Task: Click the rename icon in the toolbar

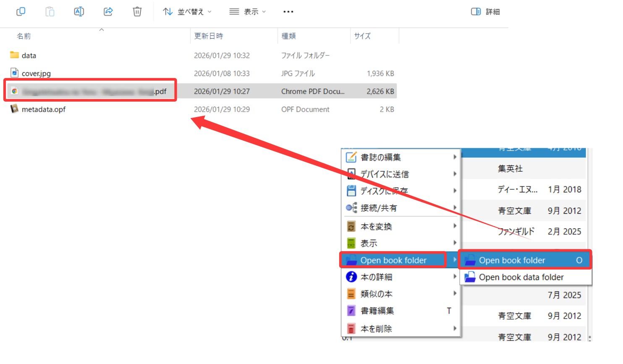Action: tap(79, 11)
